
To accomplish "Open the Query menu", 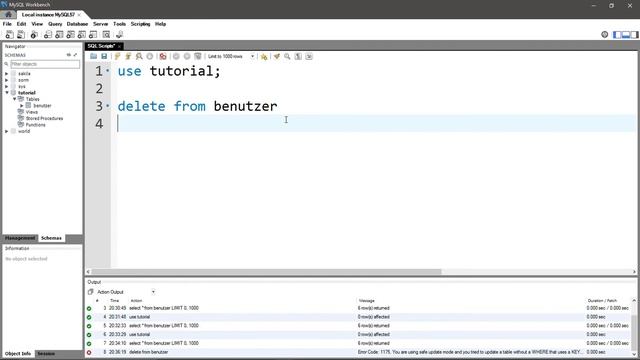I will tap(55, 24).
